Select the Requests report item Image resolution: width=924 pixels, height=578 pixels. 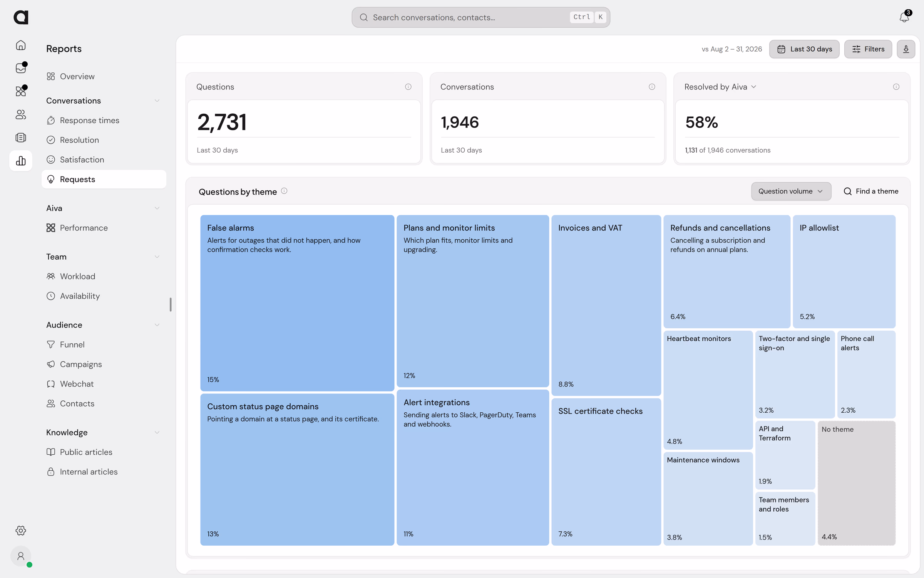pyautogui.click(x=104, y=179)
